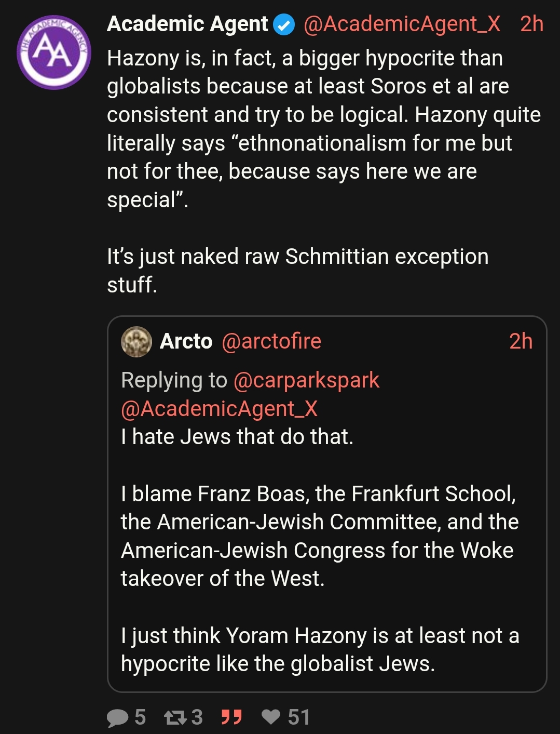The width and height of the screenshot is (560, 734).
Task: Click the retweet count number 3
Action: tap(197, 717)
